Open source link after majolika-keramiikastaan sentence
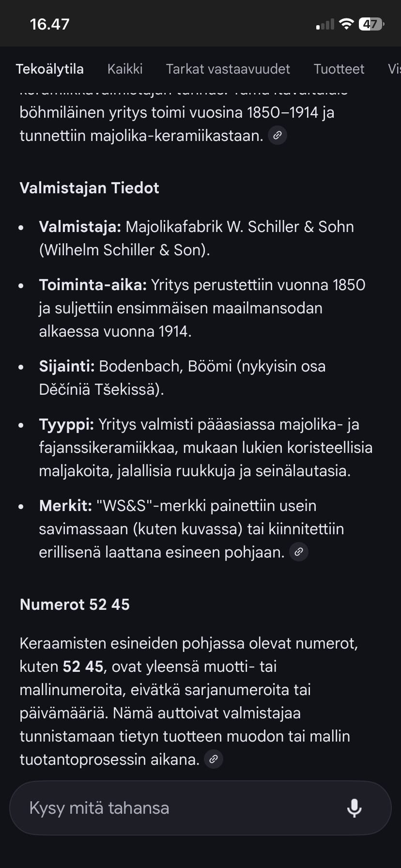 [x=278, y=135]
